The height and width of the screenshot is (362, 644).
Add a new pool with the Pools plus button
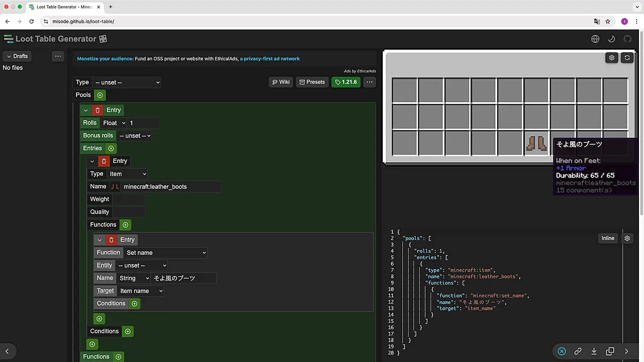(100, 95)
